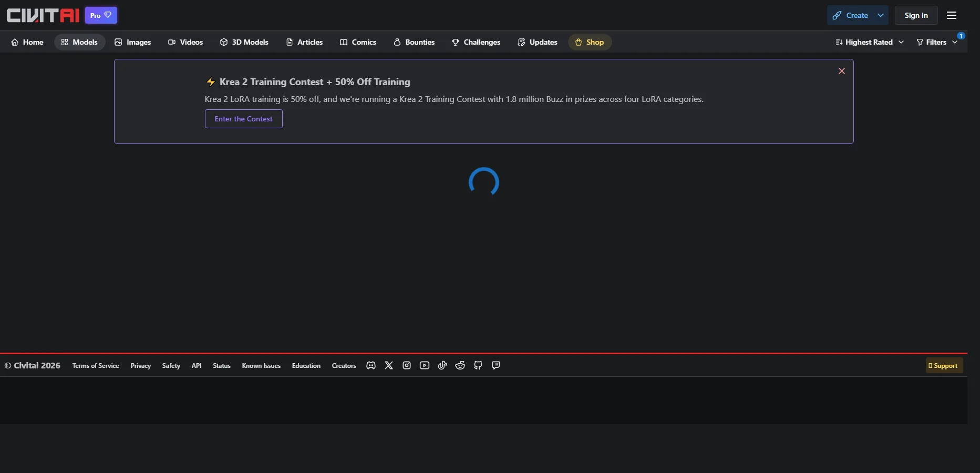Open the Terms of Service link
Screen dimensions: 980x473
click(96, 366)
